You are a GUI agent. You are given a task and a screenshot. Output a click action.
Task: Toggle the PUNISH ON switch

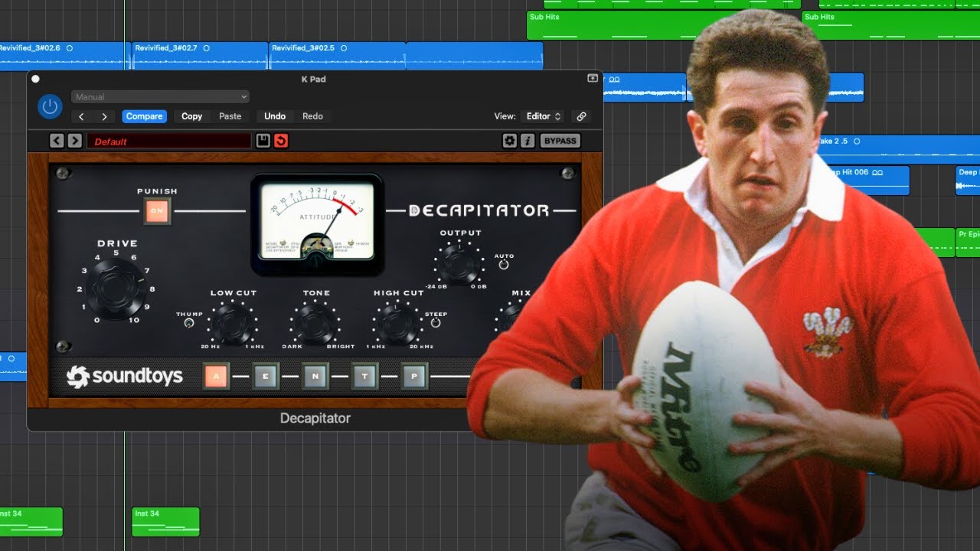(157, 210)
